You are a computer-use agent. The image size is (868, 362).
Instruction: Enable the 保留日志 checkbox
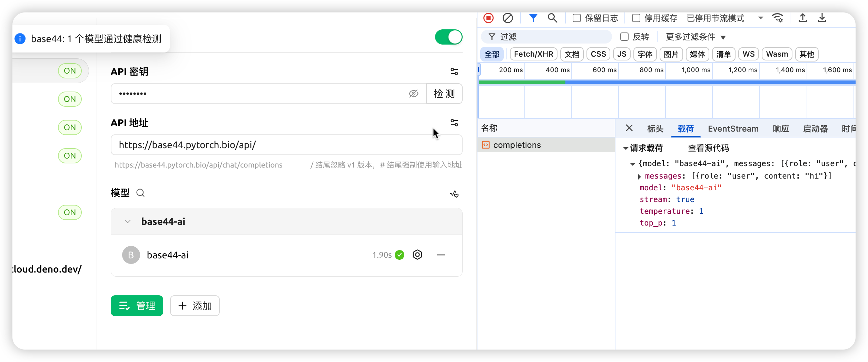click(577, 18)
